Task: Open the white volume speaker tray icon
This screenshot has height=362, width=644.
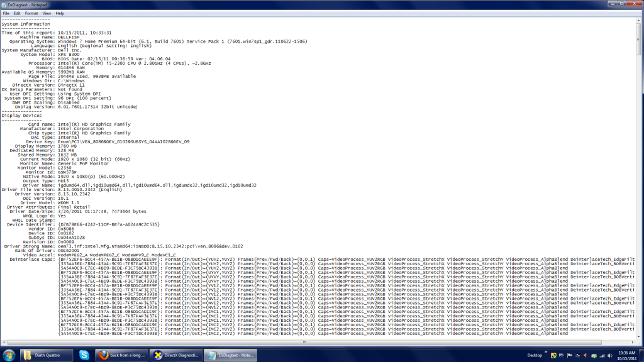Action: [x=610, y=356]
